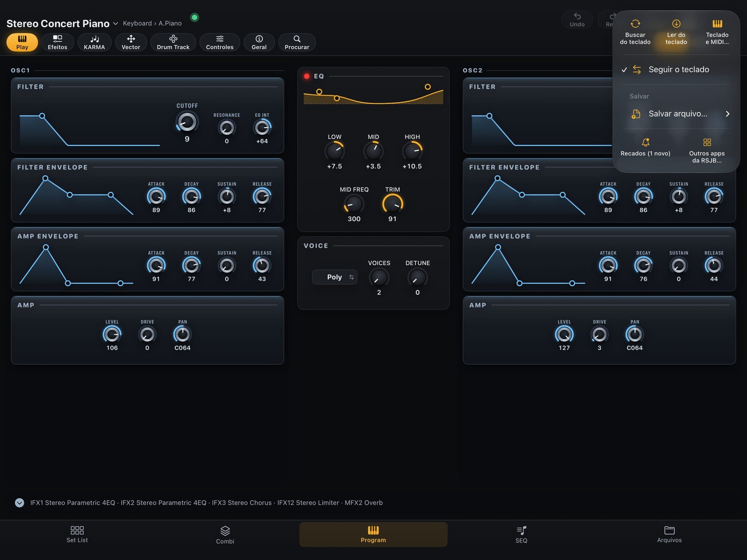This screenshot has height=560, width=747.
Task: Click Ler do teclado download icon
Action: pyautogui.click(x=676, y=24)
